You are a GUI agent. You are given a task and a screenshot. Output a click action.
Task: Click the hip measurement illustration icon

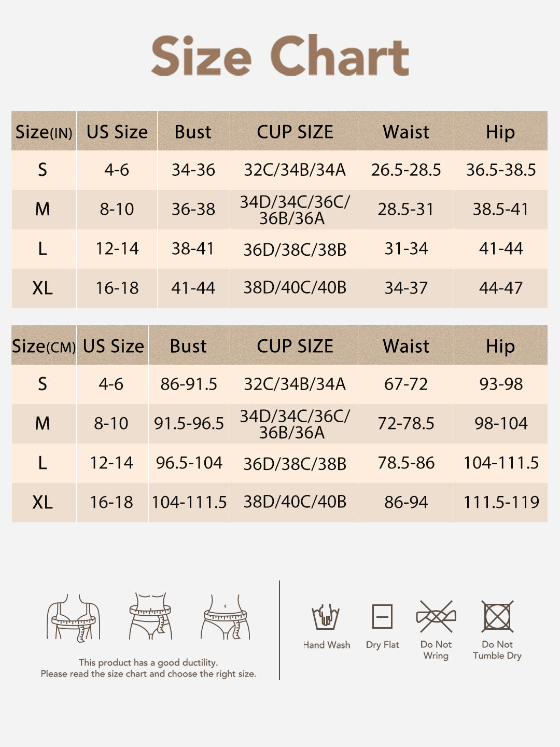(226, 617)
